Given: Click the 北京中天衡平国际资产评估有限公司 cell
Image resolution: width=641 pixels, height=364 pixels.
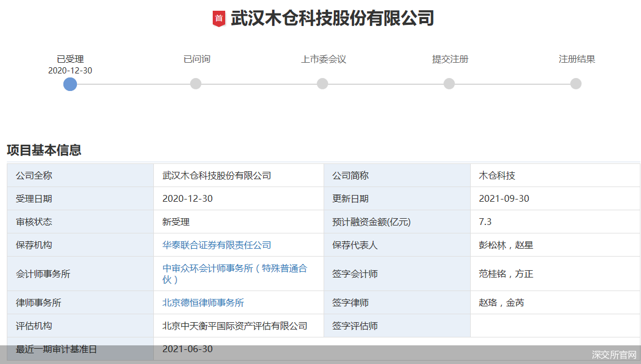Looking at the screenshot, I should pyautogui.click(x=239, y=326).
